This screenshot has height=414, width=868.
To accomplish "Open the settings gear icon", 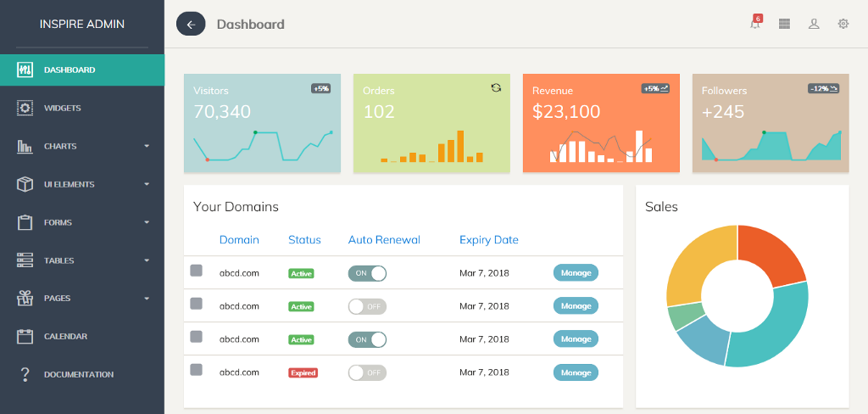I will (843, 24).
